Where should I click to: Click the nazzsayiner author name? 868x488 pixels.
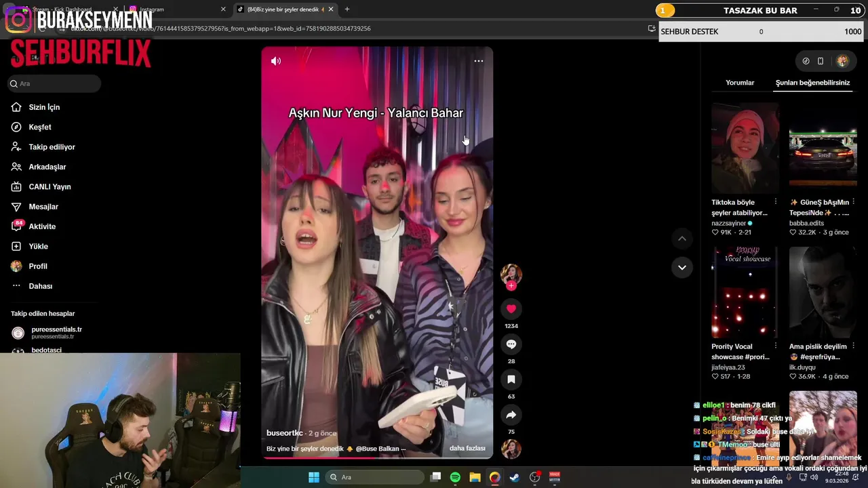click(x=728, y=223)
